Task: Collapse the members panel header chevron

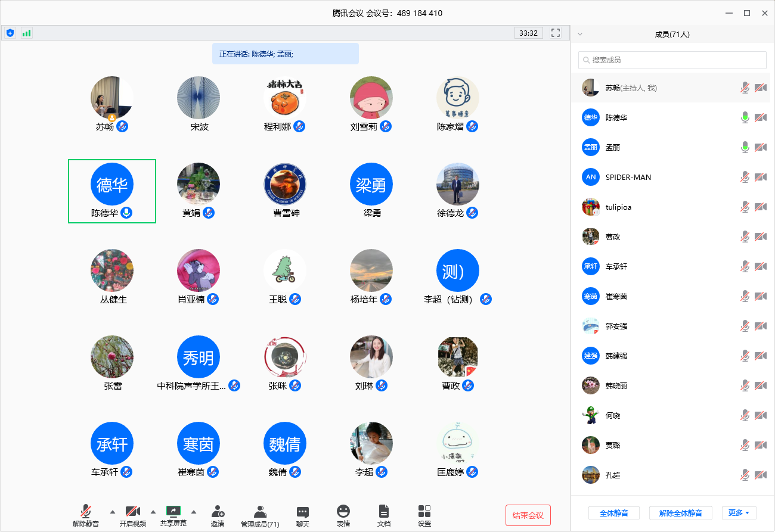Action: pyautogui.click(x=580, y=35)
